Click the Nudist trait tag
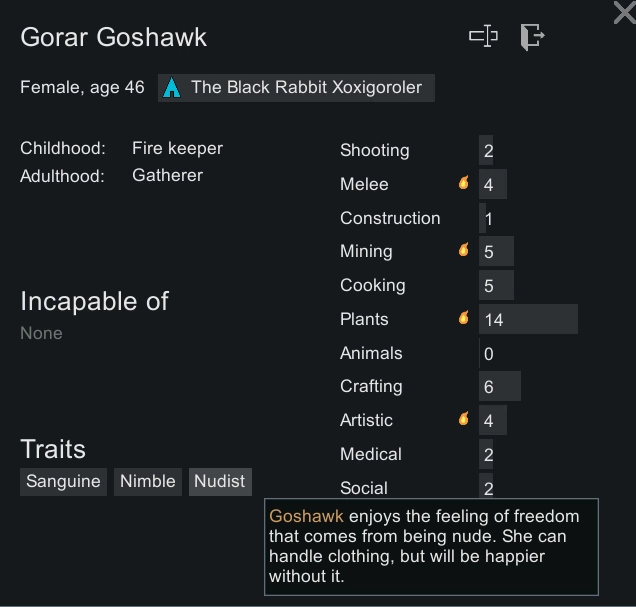Screen dimensions: 636x607 [x=219, y=481]
